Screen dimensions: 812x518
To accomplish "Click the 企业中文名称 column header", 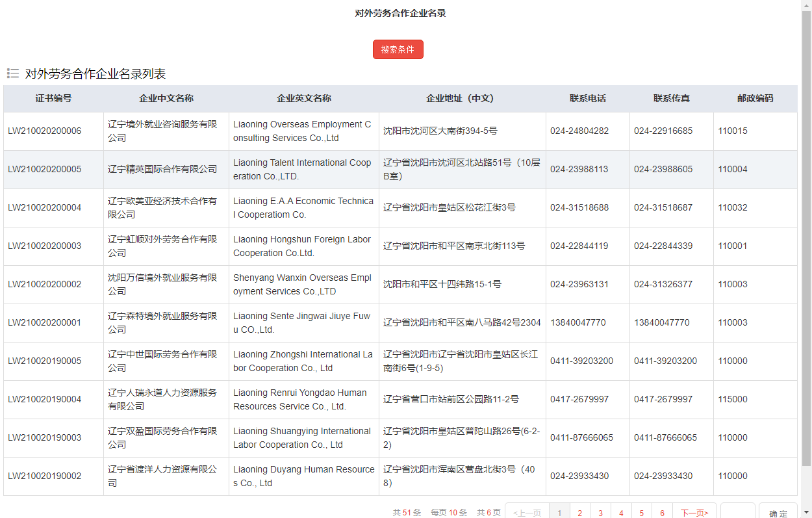I will pyautogui.click(x=166, y=98).
